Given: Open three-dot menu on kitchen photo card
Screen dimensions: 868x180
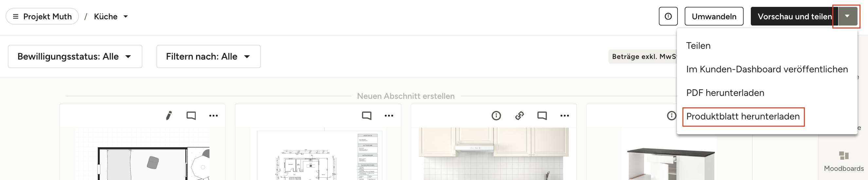Looking at the screenshot, I should (x=564, y=116).
